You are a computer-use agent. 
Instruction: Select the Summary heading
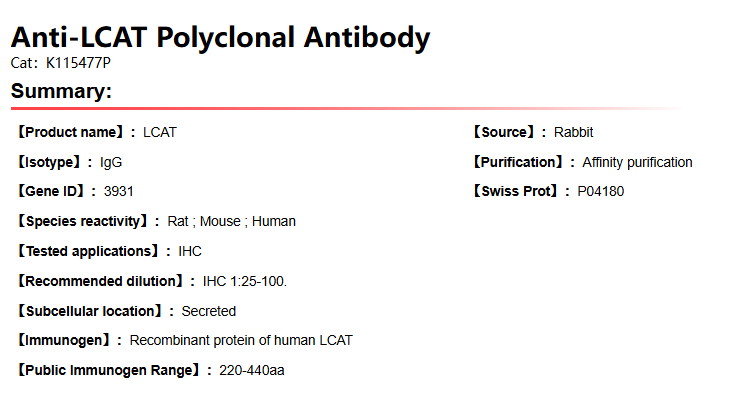tap(61, 92)
